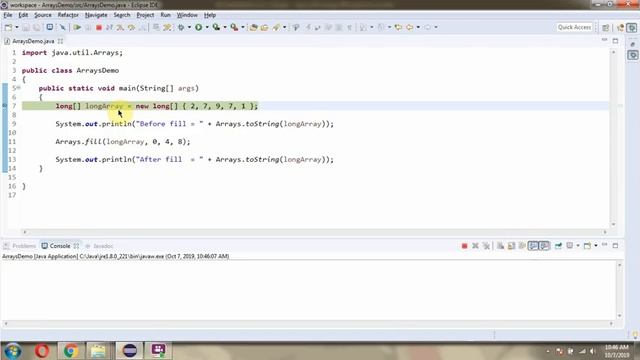Click the Open Task folder icon
This screenshot has width=640, height=360.
click(x=264, y=27)
